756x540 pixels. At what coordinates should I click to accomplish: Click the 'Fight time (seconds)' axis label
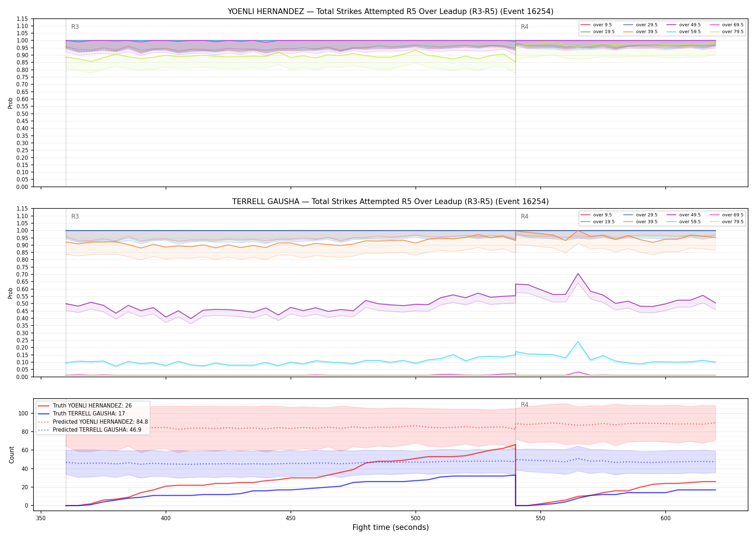click(x=391, y=527)
